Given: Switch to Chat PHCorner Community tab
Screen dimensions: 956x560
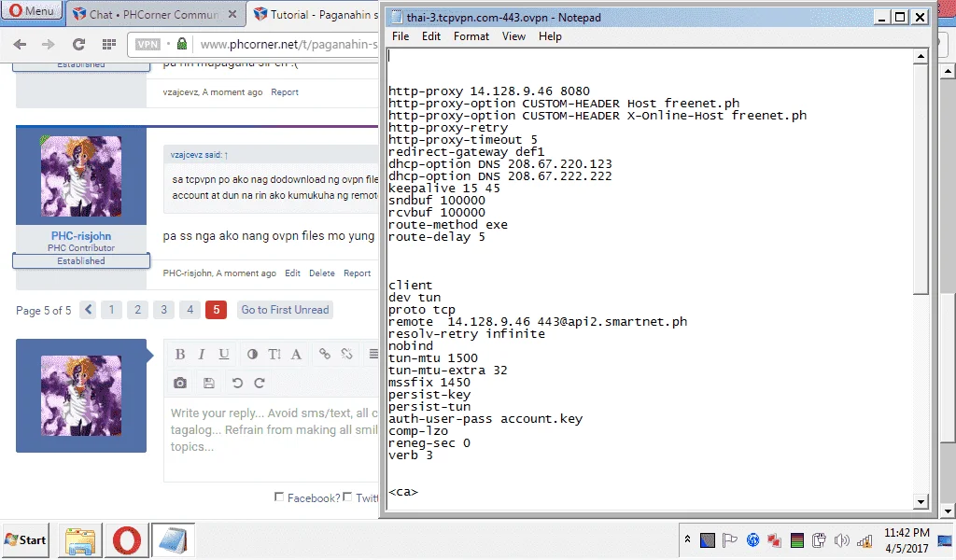Looking at the screenshot, I should [x=155, y=14].
